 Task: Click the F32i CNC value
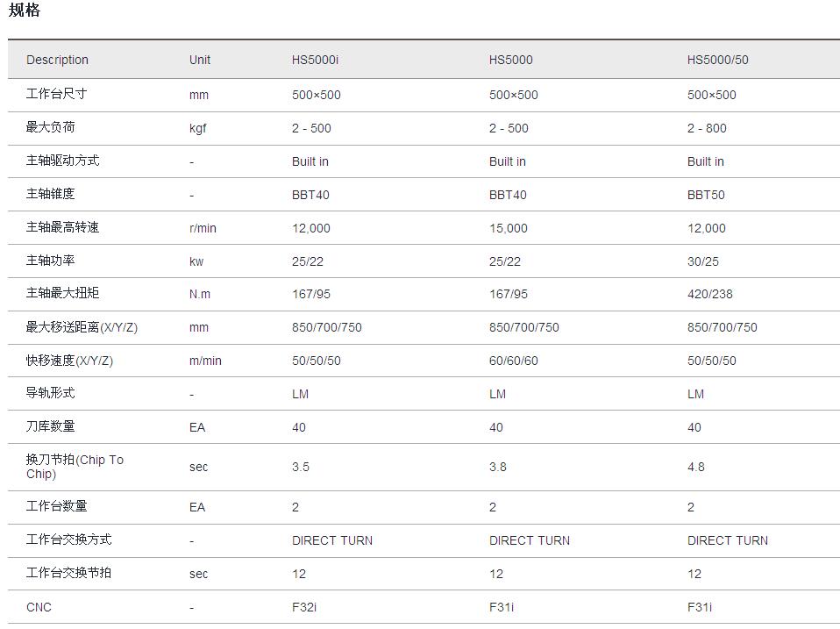tap(304, 607)
